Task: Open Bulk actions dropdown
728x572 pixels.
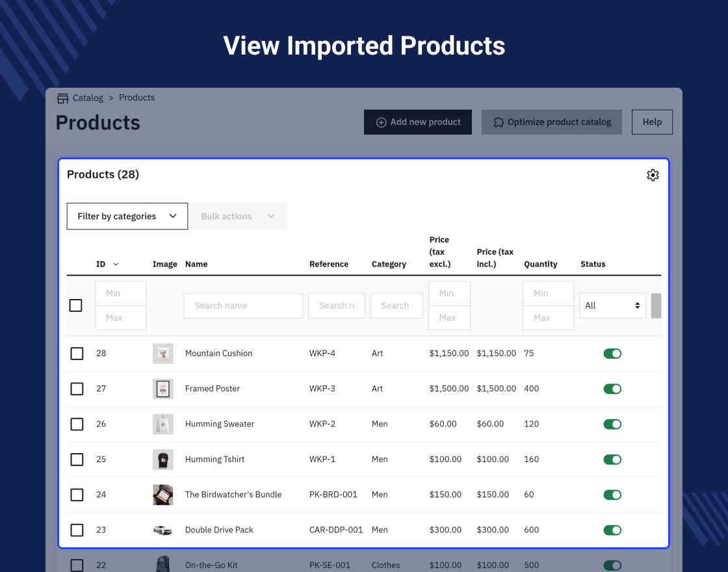Action: coord(238,216)
